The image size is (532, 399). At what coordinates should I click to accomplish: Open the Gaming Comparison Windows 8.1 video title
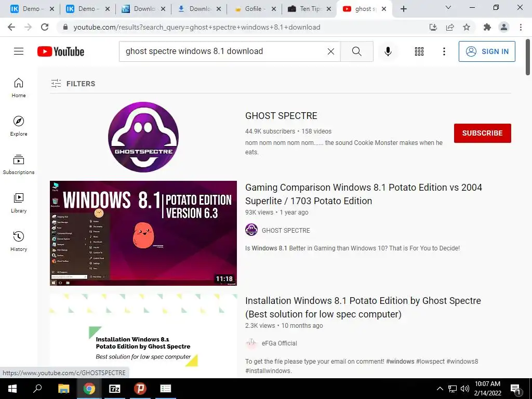point(363,194)
